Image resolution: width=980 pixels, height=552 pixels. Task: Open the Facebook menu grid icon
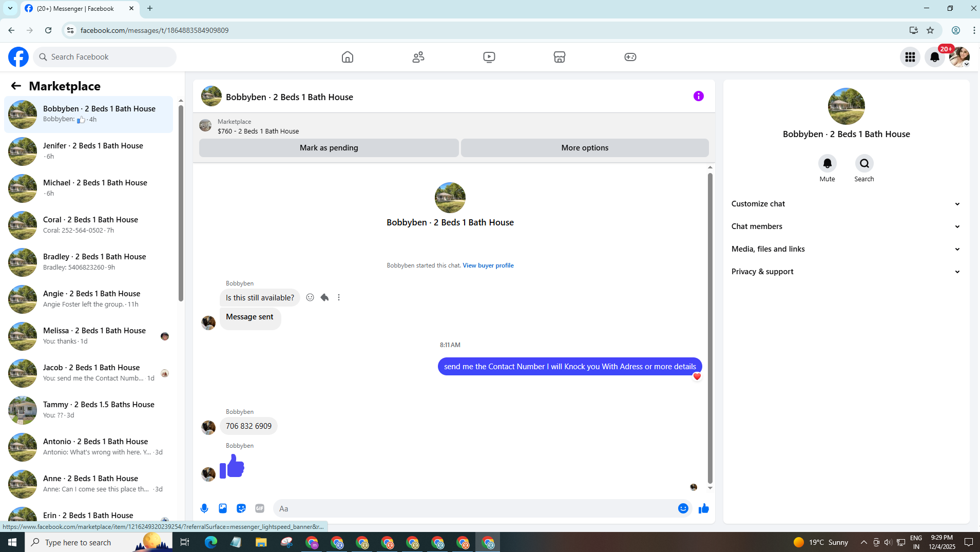click(910, 57)
